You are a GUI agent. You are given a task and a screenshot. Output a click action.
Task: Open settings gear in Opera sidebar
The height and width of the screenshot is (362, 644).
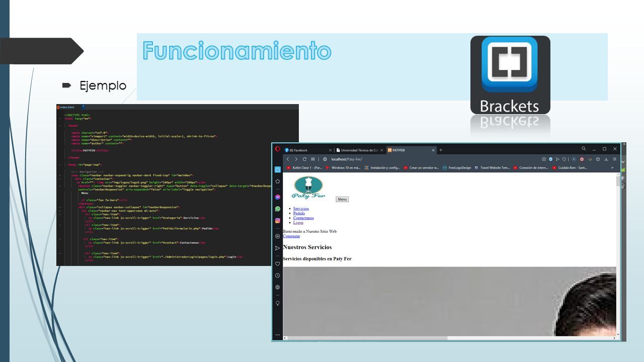coord(277,288)
